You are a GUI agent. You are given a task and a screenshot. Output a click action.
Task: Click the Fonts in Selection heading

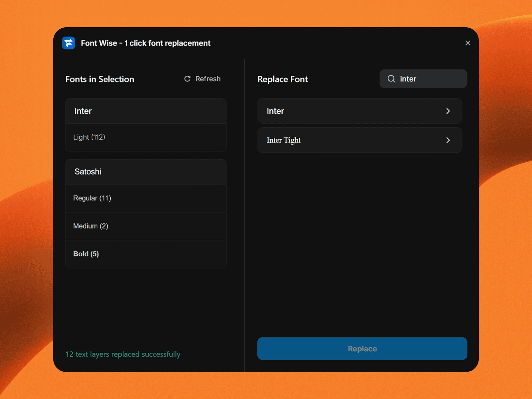point(100,79)
